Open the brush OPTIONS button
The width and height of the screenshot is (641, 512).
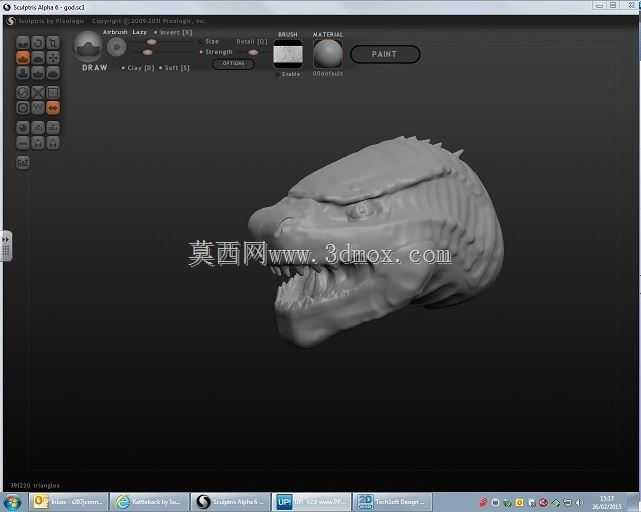233,64
